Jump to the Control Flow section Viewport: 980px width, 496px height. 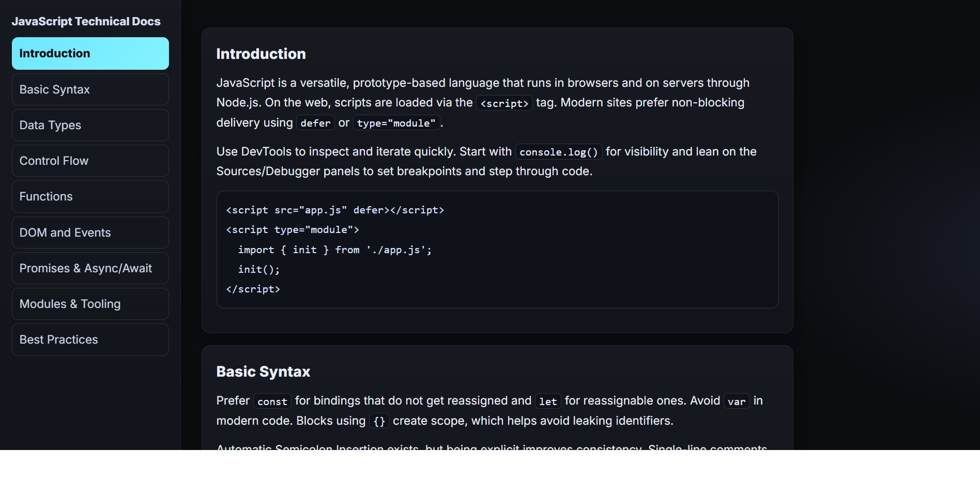[90, 161]
